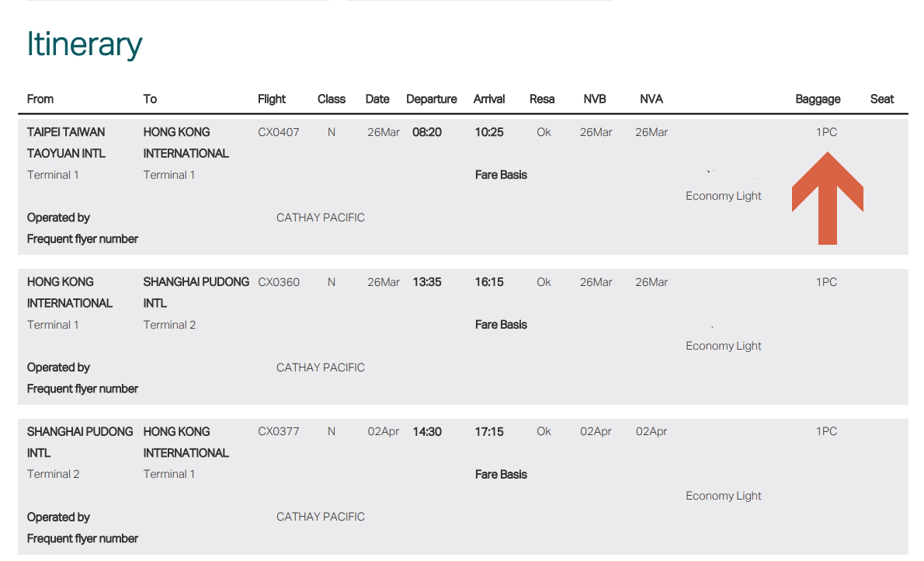Image resolution: width=924 pixels, height=561 pixels.
Task: Click the Itinerary heading
Action: point(85,44)
